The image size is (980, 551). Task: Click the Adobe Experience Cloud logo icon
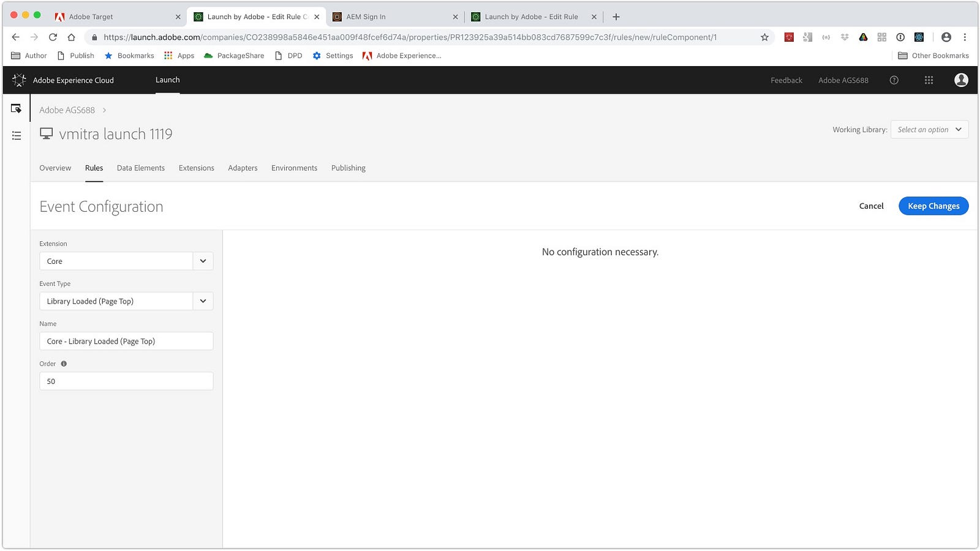coord(19,80)
